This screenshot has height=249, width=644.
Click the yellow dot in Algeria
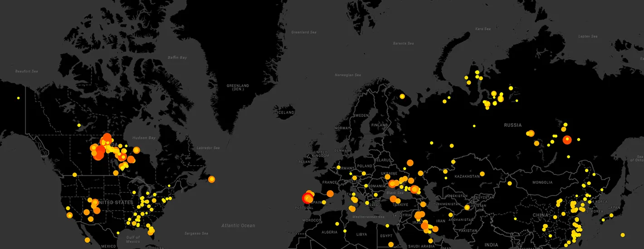click(x=337, y=224)
